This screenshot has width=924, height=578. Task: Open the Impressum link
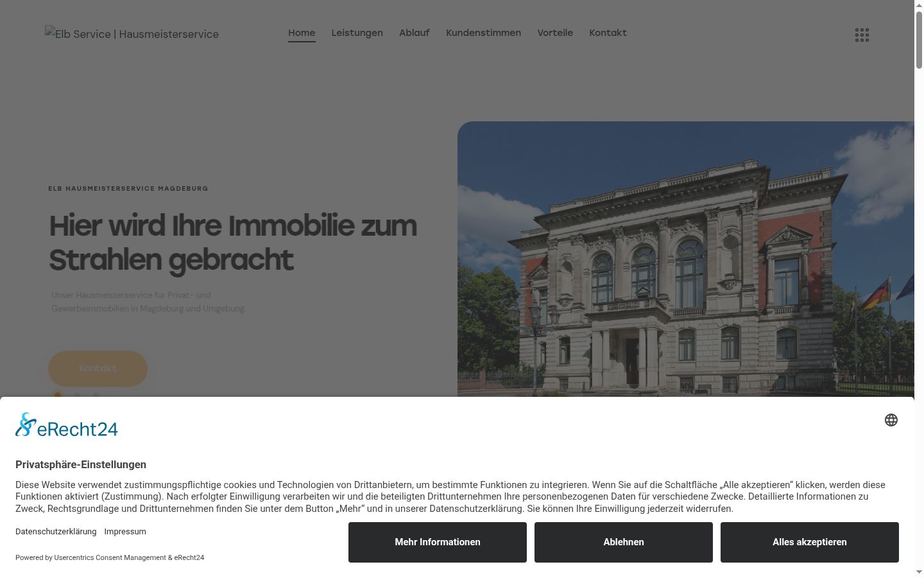125,532
